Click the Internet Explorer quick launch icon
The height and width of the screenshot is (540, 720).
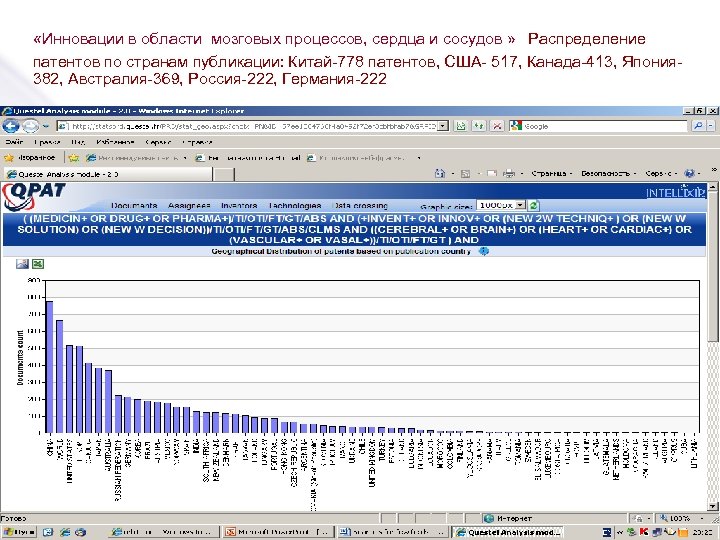coord(65,532)
